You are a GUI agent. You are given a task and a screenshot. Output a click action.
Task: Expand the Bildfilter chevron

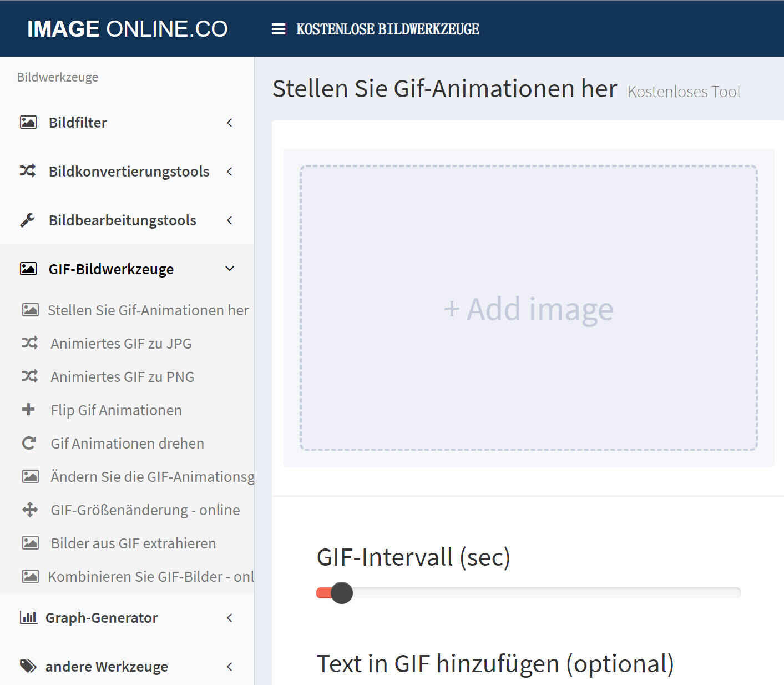(230, 122)
